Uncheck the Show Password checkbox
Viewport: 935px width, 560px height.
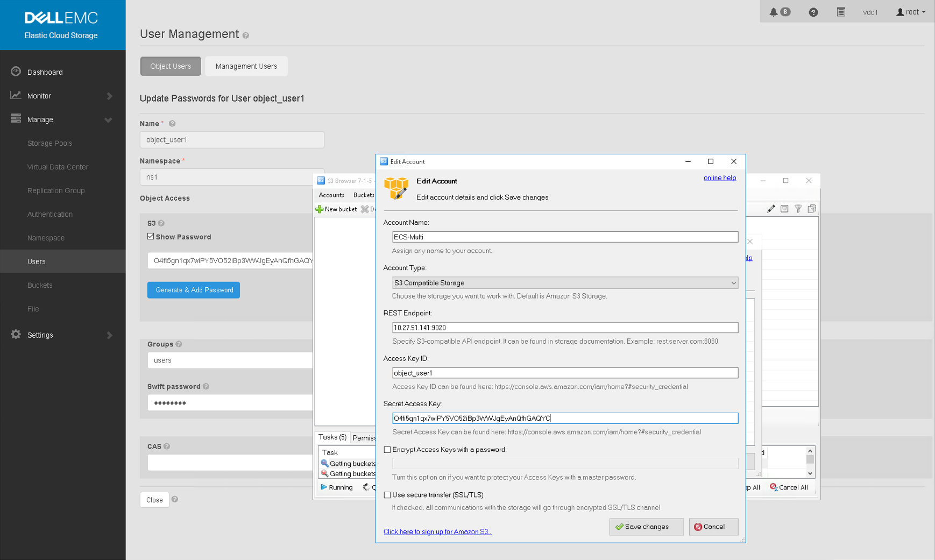[x=151, y=237]
